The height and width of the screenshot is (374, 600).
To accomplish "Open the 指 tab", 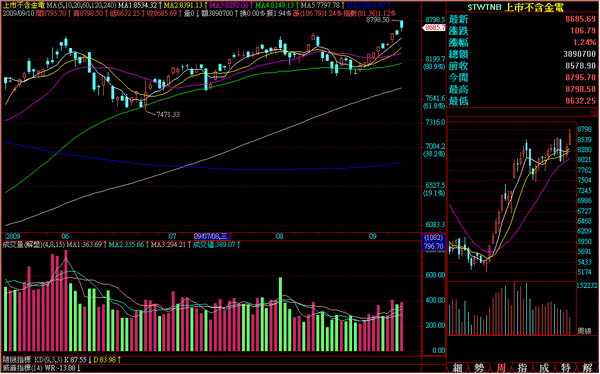I will click(522, 368).
